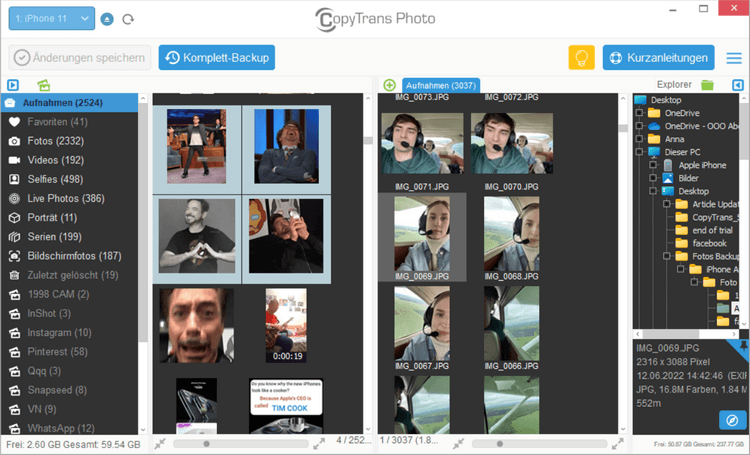Collapse Dieser PC tree node
Screen dimensions: 750x455
(x=640, y=152)
